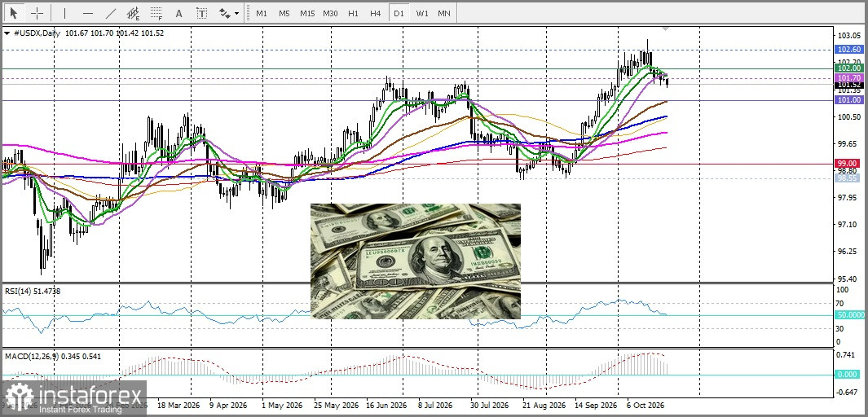Click the 103.05 price scale value
The image size is (868, 417).
pos(848,35)
